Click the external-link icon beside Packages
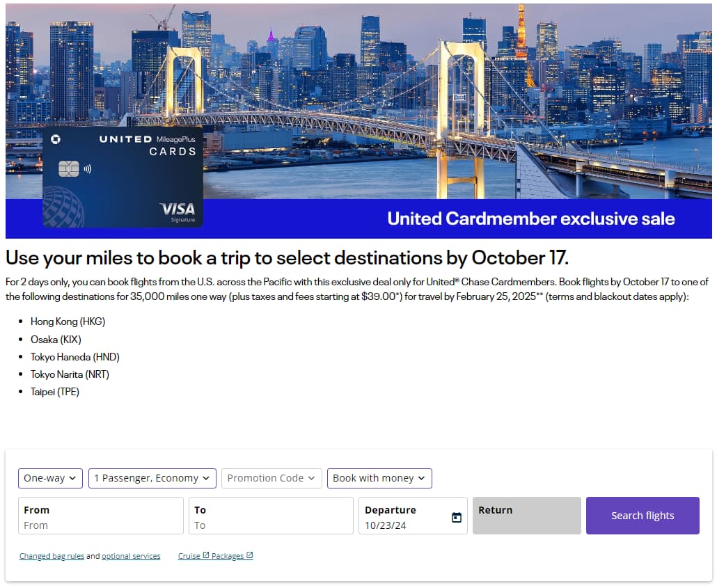This screenshot has height=588, width=717. (250, 555)
